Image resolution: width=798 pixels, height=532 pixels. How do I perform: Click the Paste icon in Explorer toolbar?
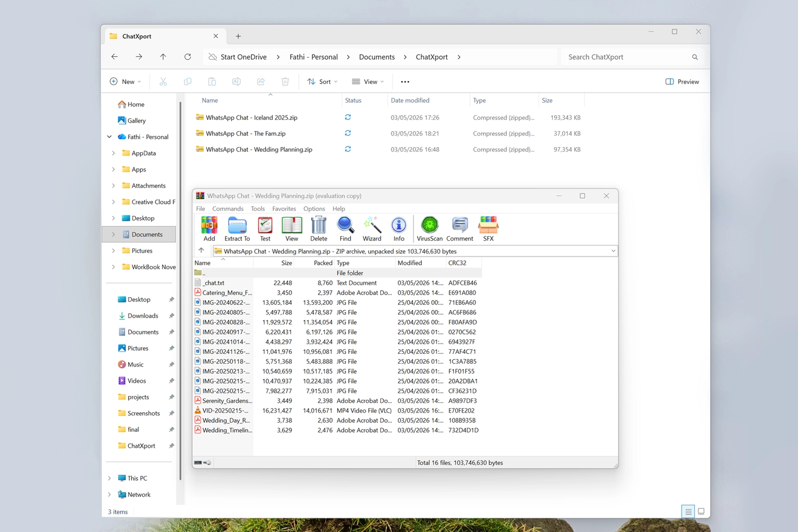point(212,82)
